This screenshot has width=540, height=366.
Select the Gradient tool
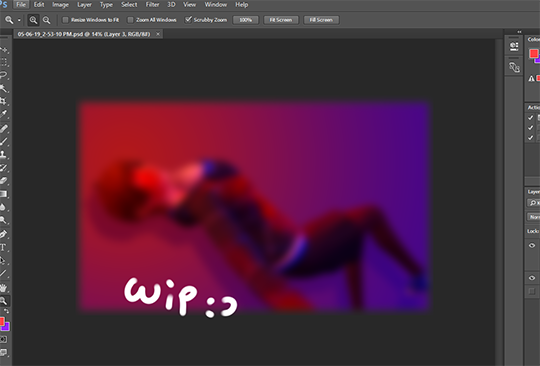3,194
